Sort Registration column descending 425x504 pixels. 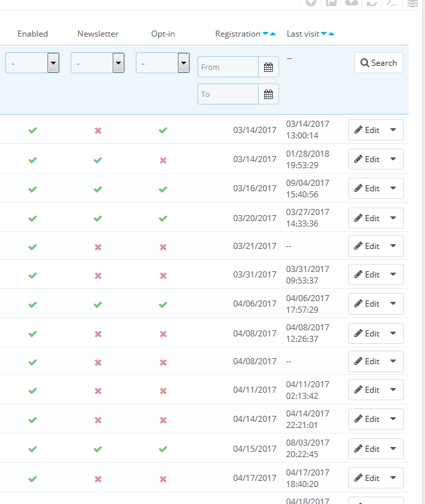[x=265, y=34]
